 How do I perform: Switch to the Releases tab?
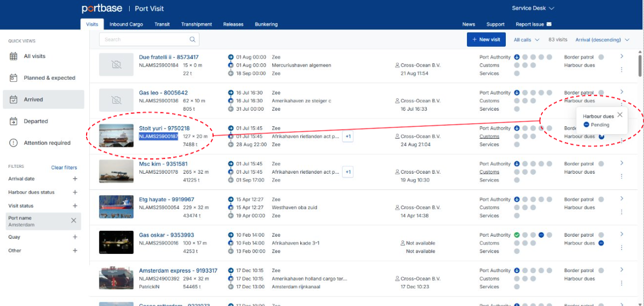[233, 24]
